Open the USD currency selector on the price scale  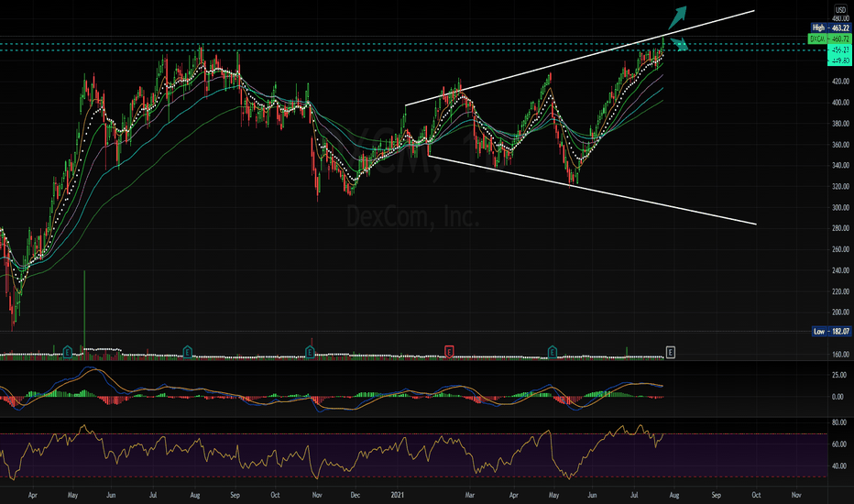click(840, 10)
